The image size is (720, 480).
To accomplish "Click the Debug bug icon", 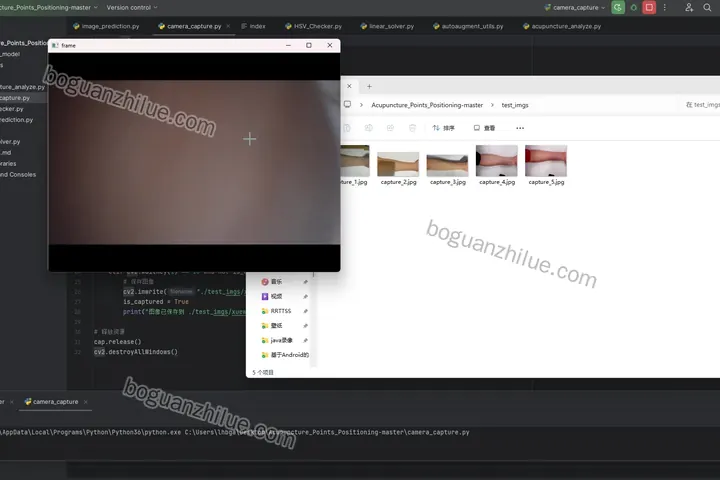I will pyautogui.click(x=634, y=7).
